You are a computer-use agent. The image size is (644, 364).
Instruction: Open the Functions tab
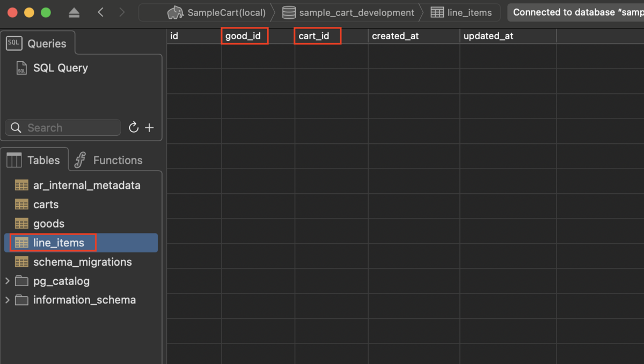tap(109, 160)
